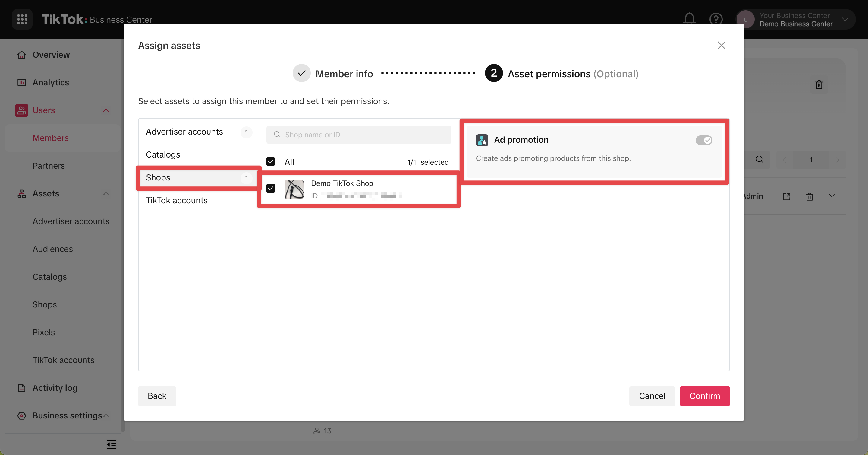Collapse the Users section chevron
Viewport: 868px width, 455px height.
[x=106, y=110]
